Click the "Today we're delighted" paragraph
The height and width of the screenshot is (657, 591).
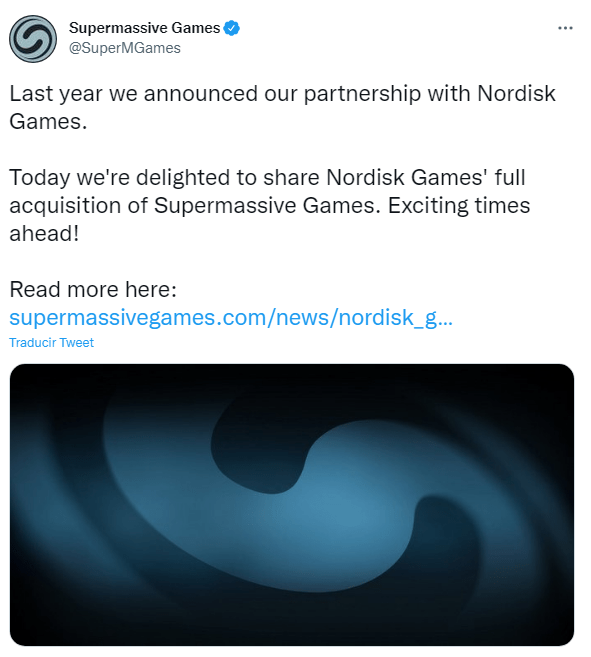(270, 205)
